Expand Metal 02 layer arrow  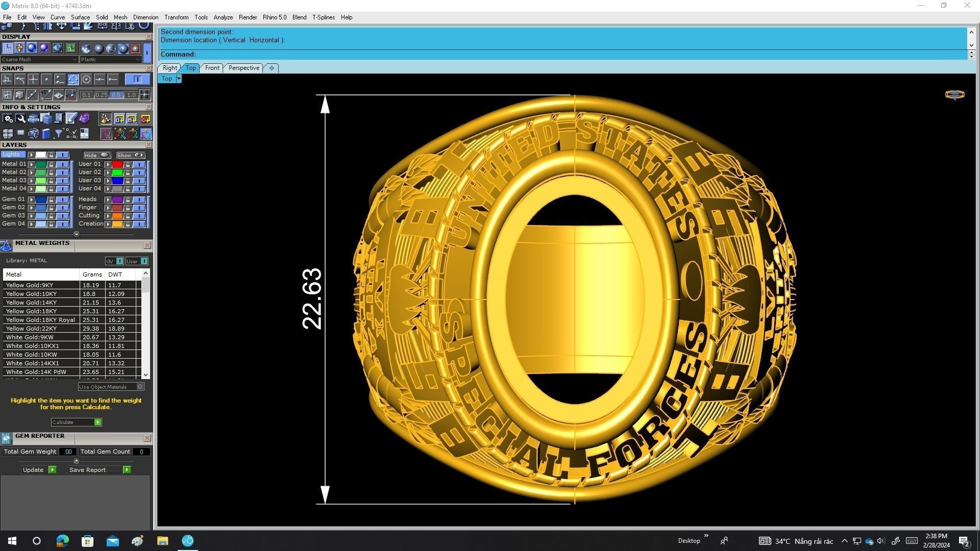click(x=32, y=172)
